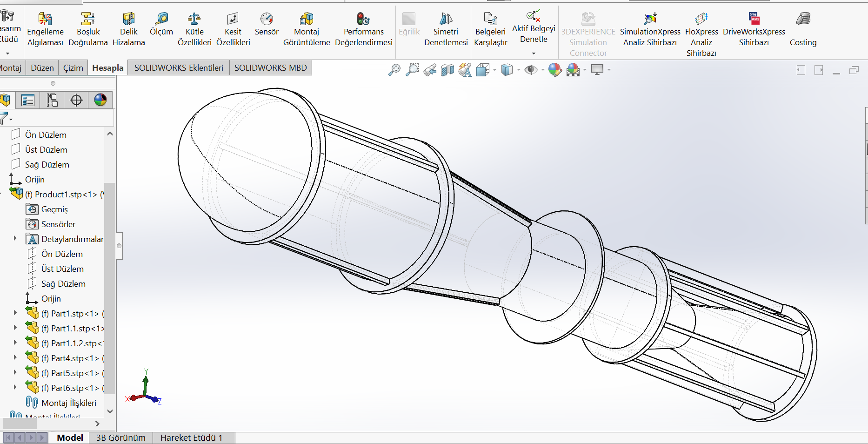Screen dimensions: 868x444
Task: Select the Ölçüm measure tool
Action: [x=161, y=24]
